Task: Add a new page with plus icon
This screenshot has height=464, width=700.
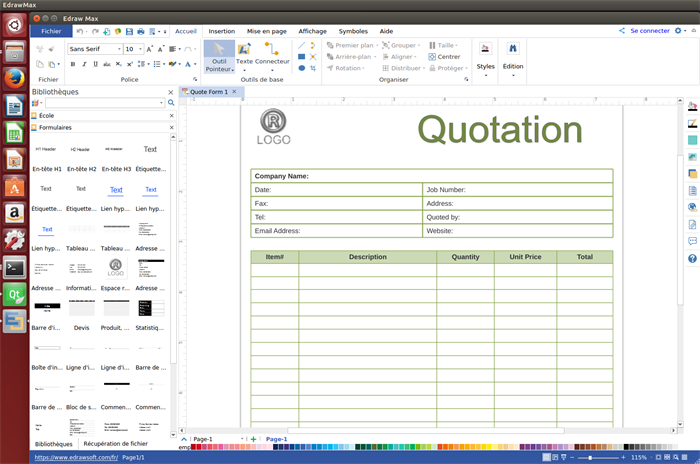Action: (253, 439)
